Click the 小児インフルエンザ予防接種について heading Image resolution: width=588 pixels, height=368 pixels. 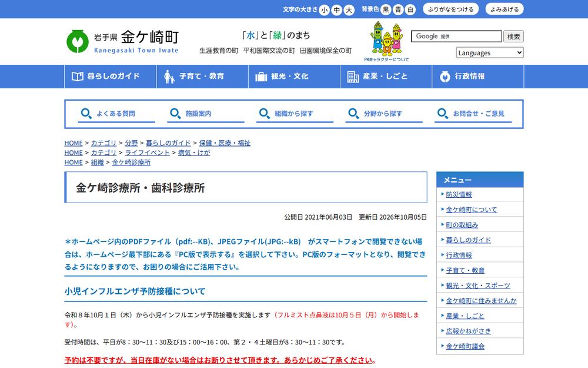pos(135,291)
